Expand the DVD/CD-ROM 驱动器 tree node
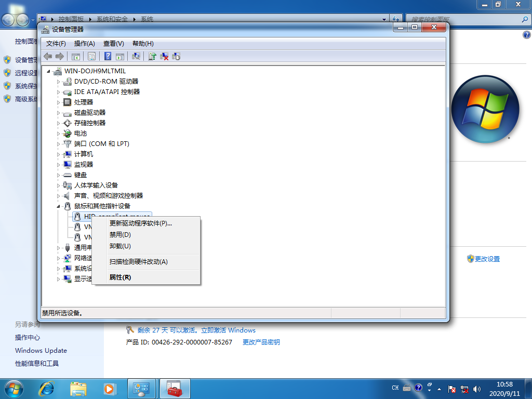532x399 pixels. point(59,82)
